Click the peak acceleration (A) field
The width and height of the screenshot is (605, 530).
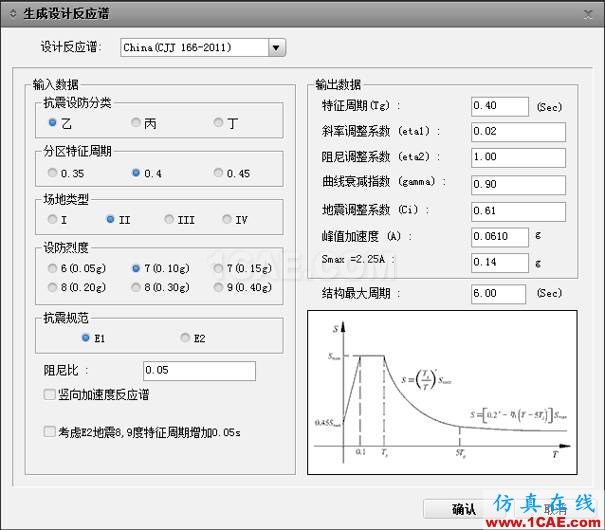click(500, 237)
